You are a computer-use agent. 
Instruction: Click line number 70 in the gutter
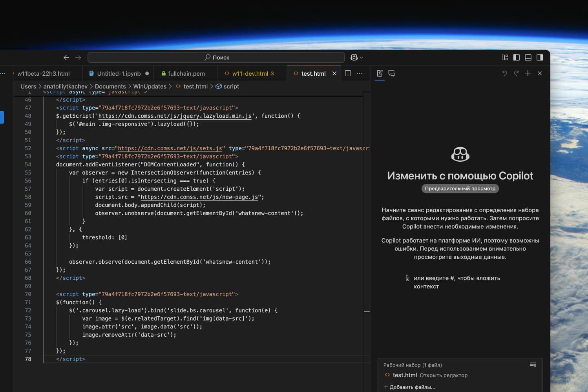(28, 294)
